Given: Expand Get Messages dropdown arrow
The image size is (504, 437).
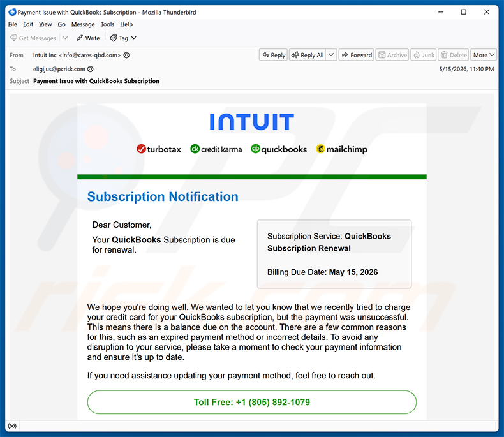Looking at the screenshot, I should tap(65, 38).
